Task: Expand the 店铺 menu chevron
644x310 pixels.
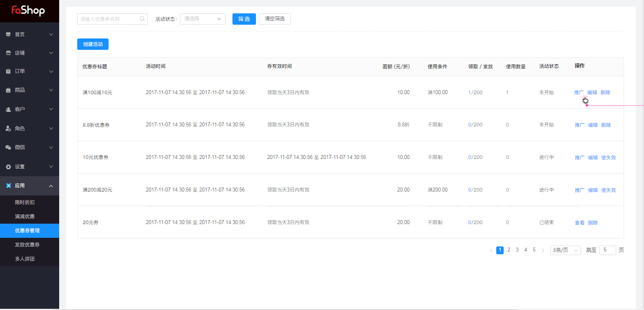Action: point(51,53)
